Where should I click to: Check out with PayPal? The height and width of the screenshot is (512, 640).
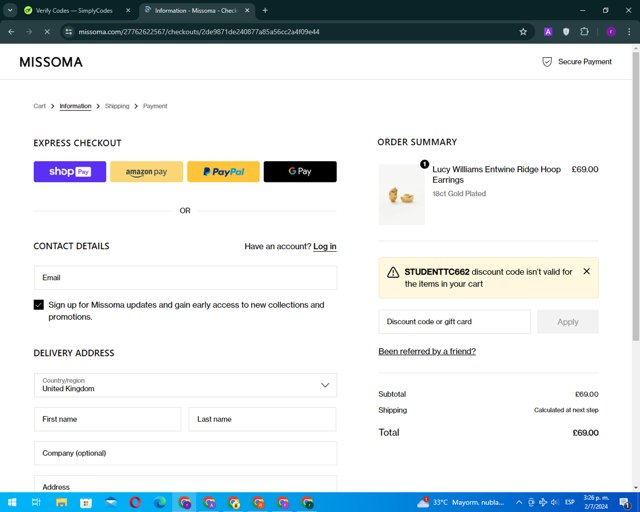[x=223, y=171]
